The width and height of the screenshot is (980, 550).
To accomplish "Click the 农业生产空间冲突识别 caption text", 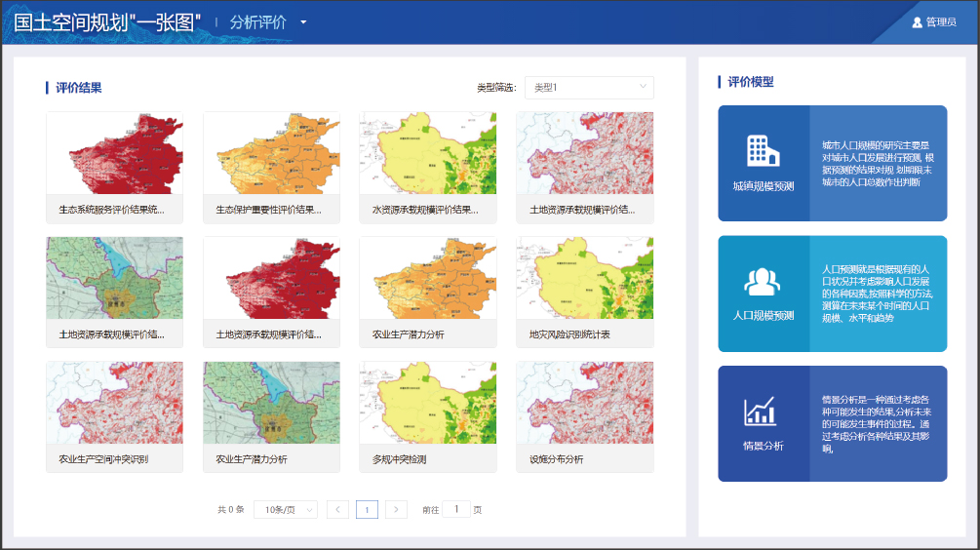I will pos(103,459).
